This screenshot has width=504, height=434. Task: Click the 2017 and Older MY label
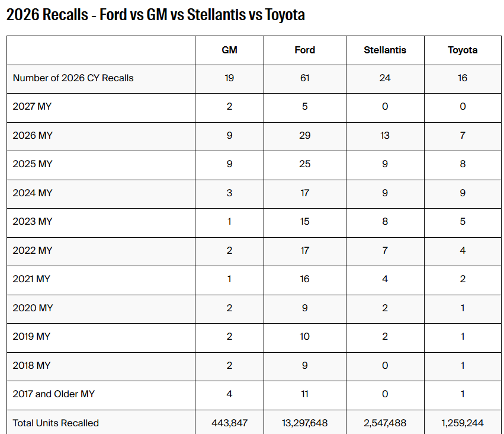54,394
